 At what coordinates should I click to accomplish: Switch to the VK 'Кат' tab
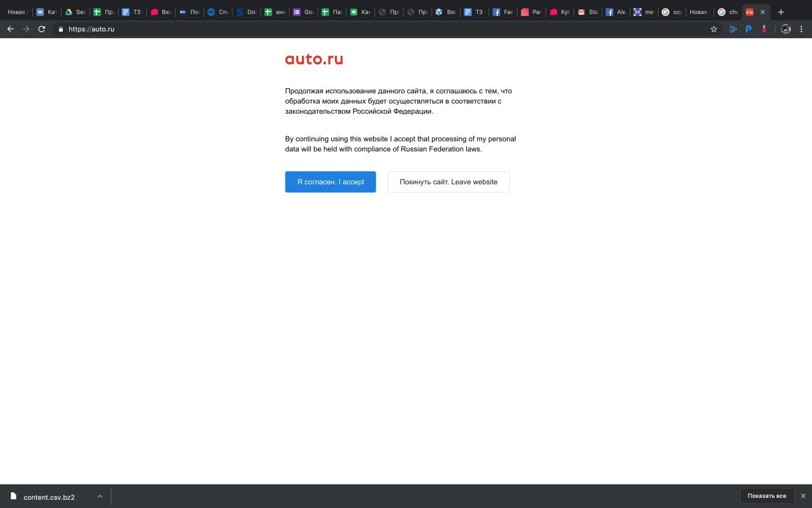point(46,12)
